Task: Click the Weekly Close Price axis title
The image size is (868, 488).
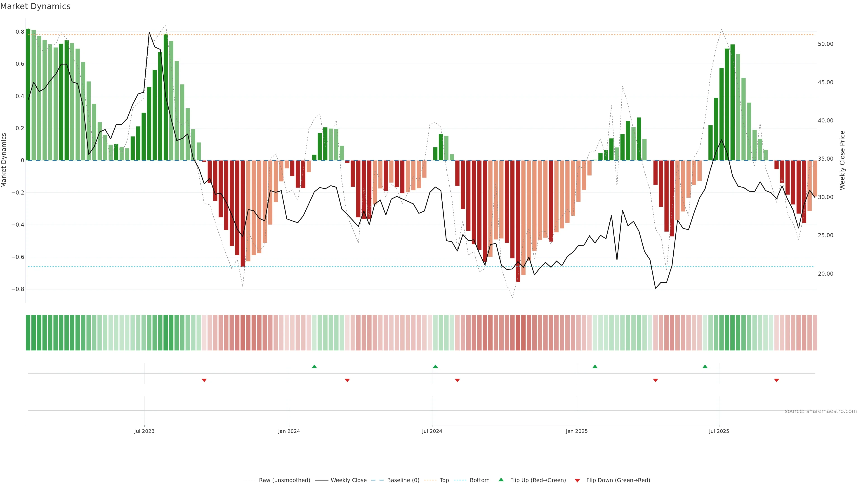Action: tap(842, 160)
